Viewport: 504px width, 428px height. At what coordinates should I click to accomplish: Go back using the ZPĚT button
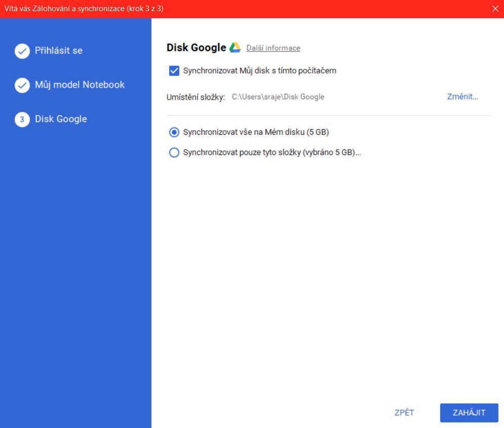[404, 412]
